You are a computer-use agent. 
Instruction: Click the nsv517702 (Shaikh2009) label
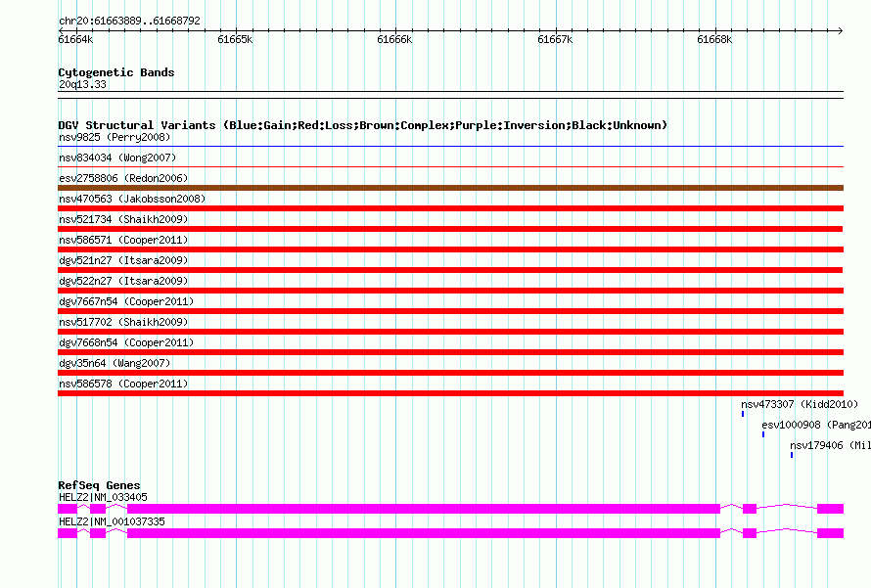(x=123, y=322)
